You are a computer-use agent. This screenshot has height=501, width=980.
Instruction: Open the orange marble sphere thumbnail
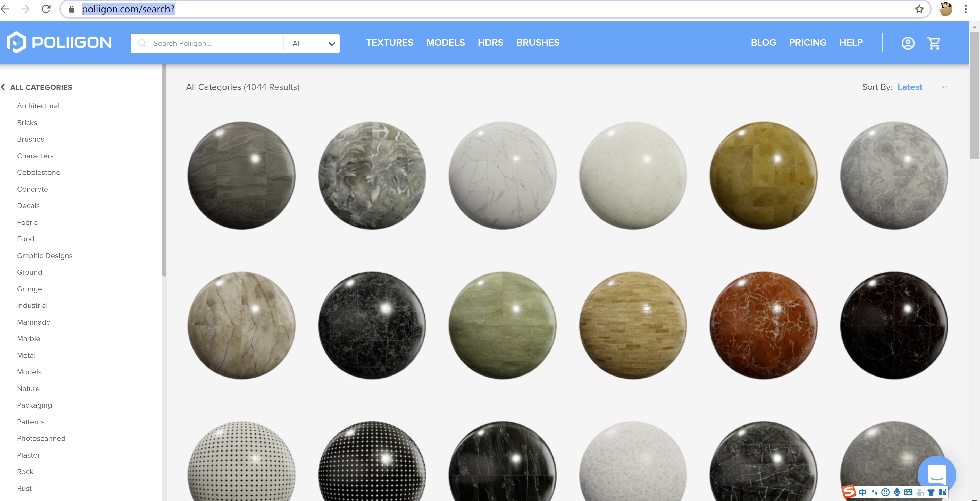(763, 325)
